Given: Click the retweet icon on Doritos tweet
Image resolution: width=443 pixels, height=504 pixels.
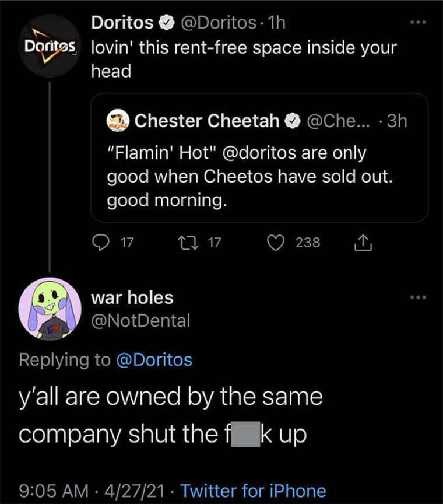Looking at the screenshot, I should click(188, 243).
